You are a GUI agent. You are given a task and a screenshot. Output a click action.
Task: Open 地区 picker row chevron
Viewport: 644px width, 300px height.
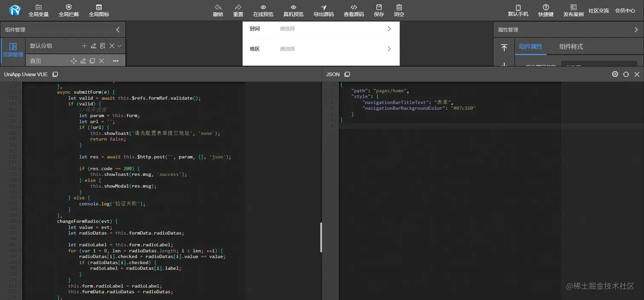click(x=389, y=49)
